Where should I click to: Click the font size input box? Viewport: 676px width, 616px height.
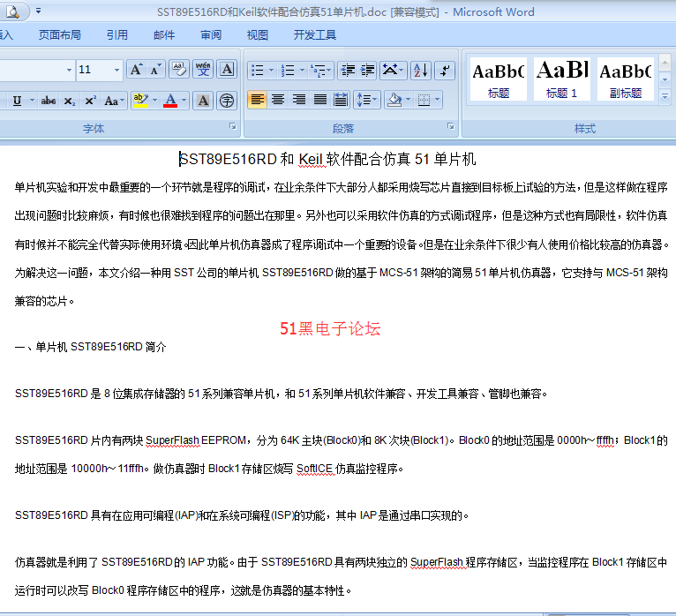pyautogui.click(x=94, y=70)
